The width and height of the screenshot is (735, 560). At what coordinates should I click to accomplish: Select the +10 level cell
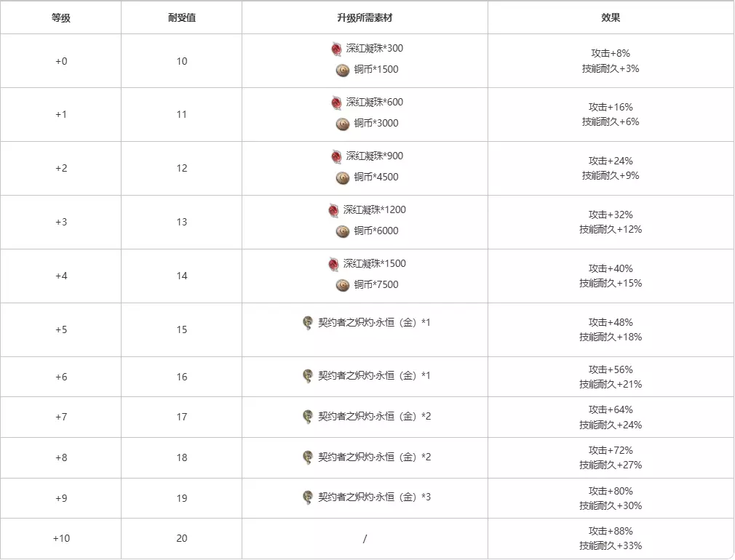click(x=61, y=539)
